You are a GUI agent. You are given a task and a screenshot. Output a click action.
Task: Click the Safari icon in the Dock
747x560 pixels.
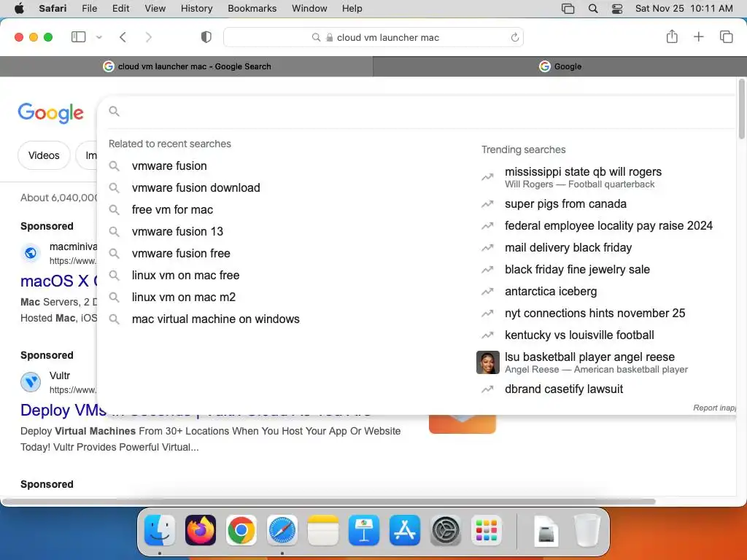click(x=282, y=530)
